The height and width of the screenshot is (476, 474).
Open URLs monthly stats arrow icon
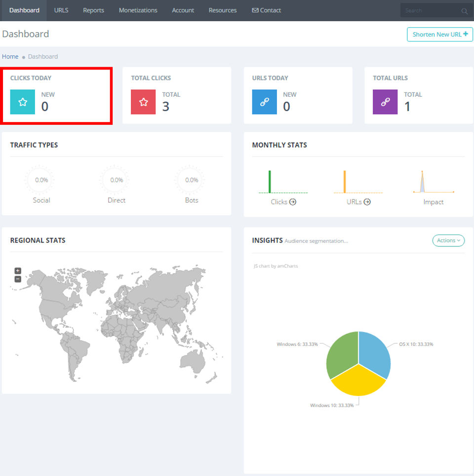pos(367,202)
